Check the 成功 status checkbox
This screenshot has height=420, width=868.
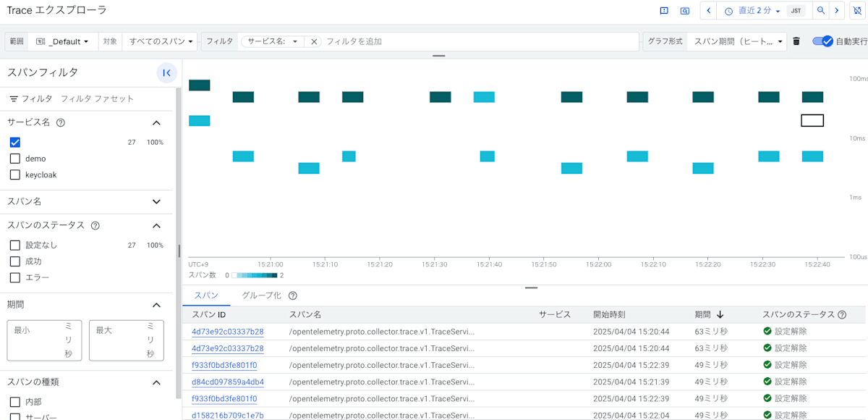tap(15, 261)
